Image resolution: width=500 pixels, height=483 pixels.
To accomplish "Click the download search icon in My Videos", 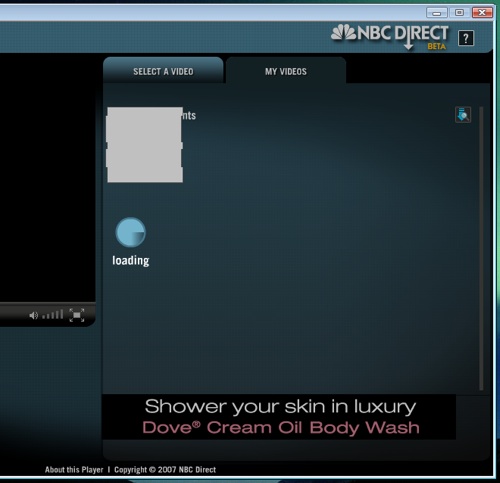I will click(463, 115).
